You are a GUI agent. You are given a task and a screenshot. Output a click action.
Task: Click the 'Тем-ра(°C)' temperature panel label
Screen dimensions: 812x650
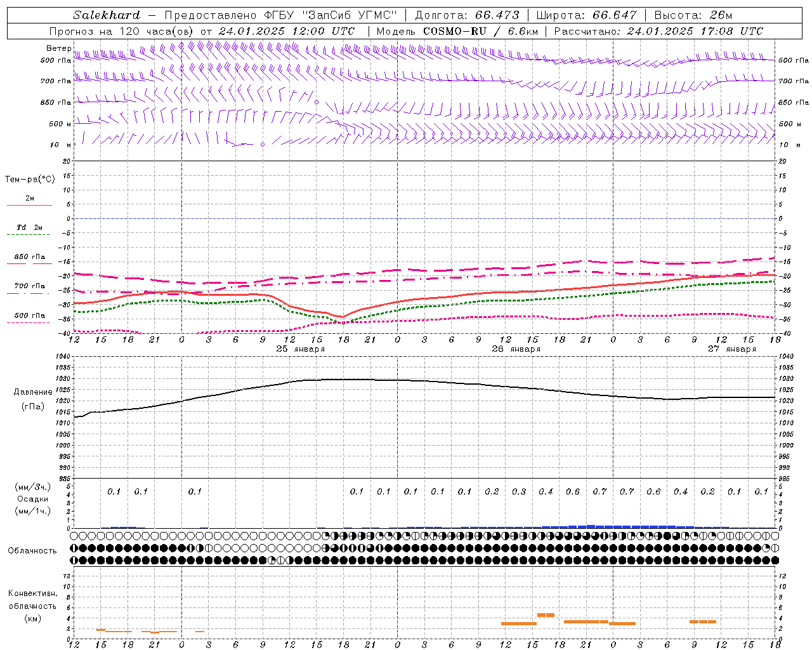(30, 180)
